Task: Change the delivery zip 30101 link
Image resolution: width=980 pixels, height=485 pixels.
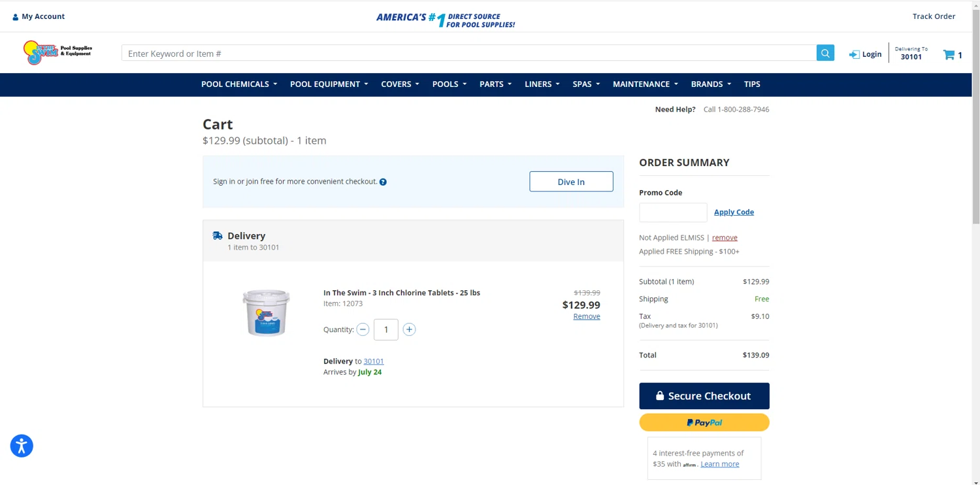Action: click(x=374, y=361)
